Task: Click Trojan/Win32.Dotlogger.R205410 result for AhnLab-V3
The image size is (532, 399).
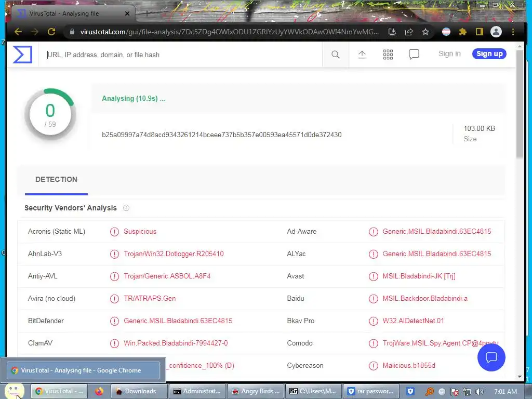Action: [174, 254]
